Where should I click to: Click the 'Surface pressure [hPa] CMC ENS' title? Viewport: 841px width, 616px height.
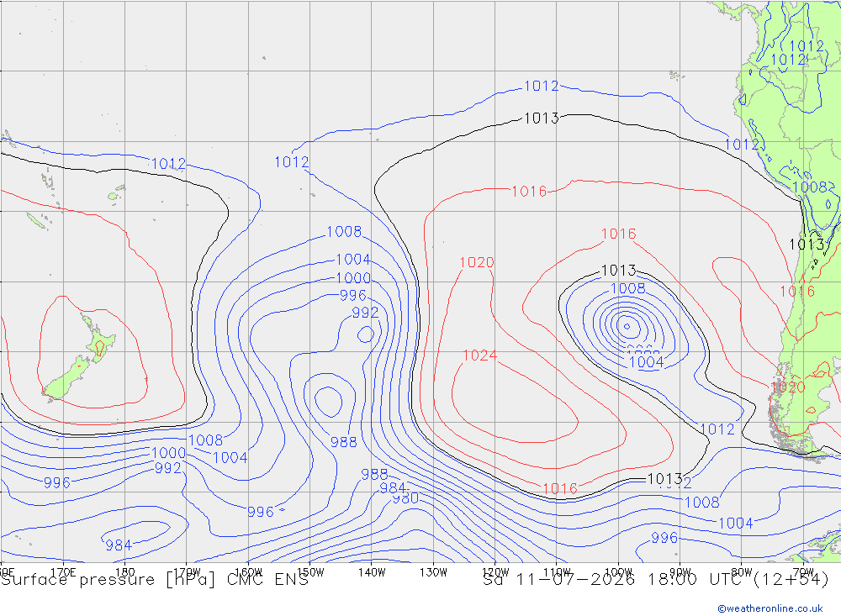[x=155, y=580]
